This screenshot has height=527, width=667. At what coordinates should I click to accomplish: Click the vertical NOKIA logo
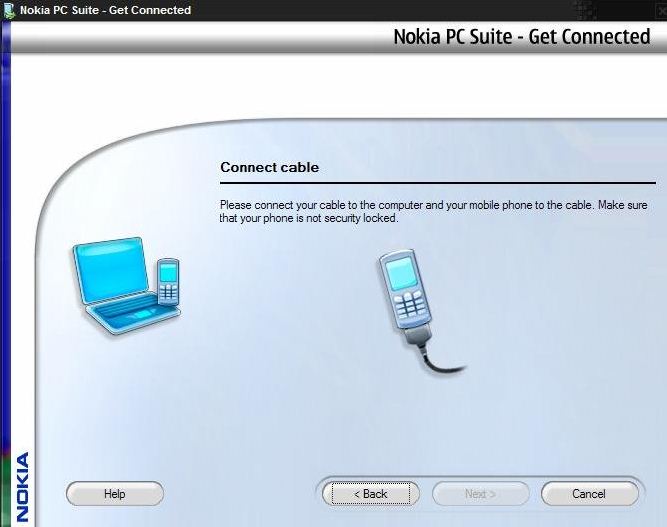(22, 487)
